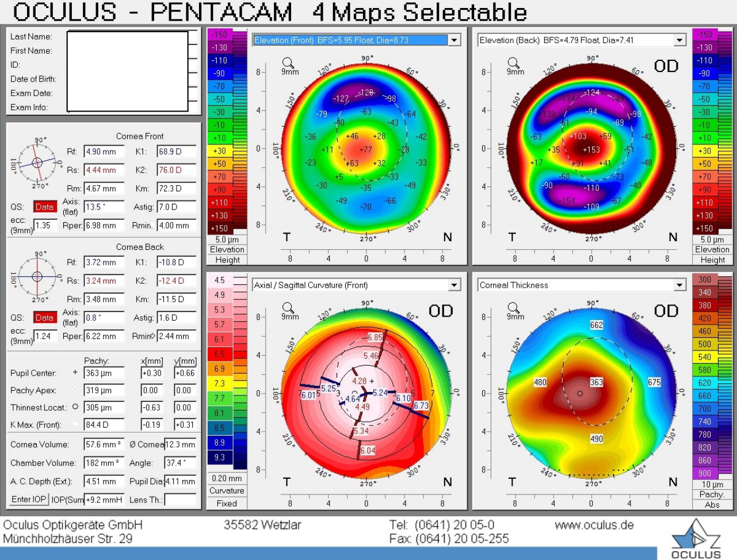Screen dimensions: 737x560
Task: Click the Oculus star logo
Action: (696, 534)
